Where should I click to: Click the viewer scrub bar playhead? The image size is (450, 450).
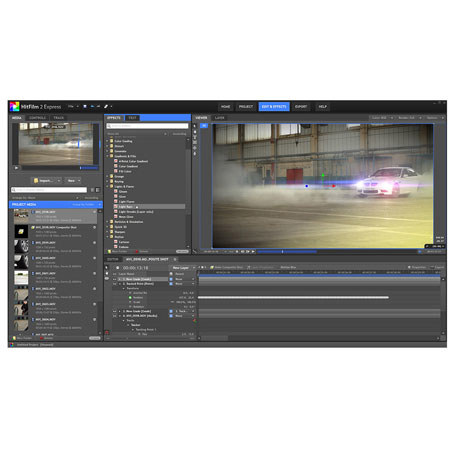click(x=282, y=251)
